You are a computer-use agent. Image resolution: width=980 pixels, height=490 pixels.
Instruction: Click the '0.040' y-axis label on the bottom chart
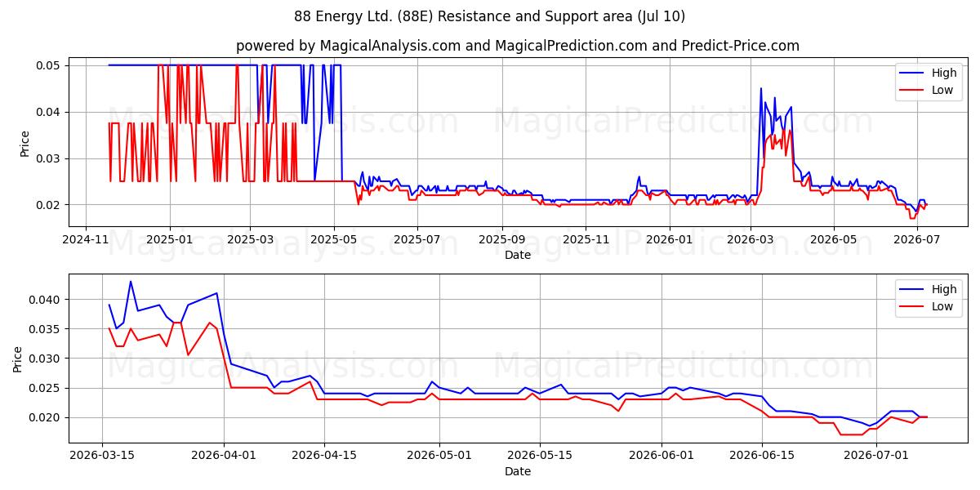click(47, 300)
